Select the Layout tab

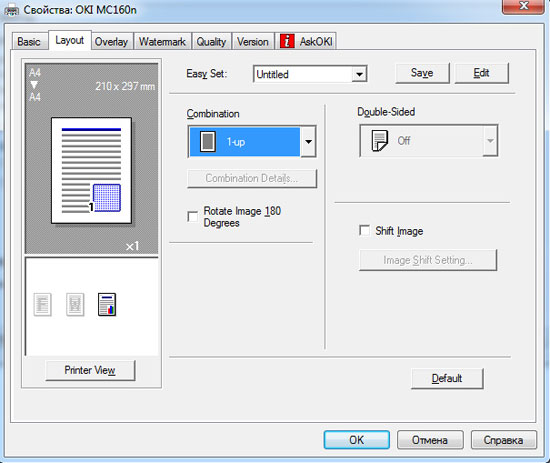pos(70,40)
